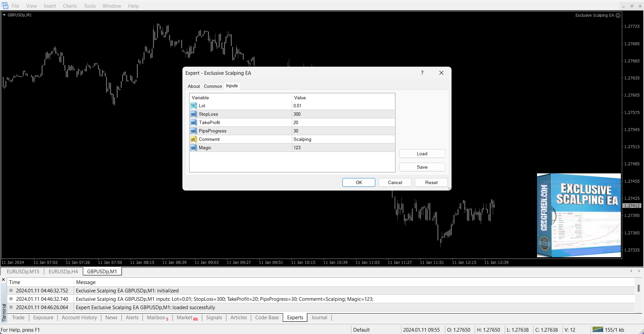Click the Magic integer icon
The image size is (644, 334).
[194, 148]
